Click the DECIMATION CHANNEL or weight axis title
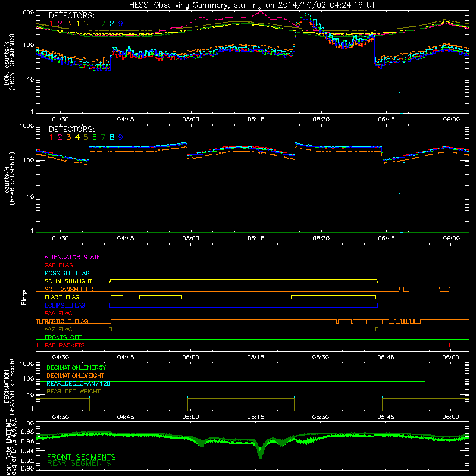Image resolution: width=476 pixels, height=476 pixels. [x=9, y=386]
